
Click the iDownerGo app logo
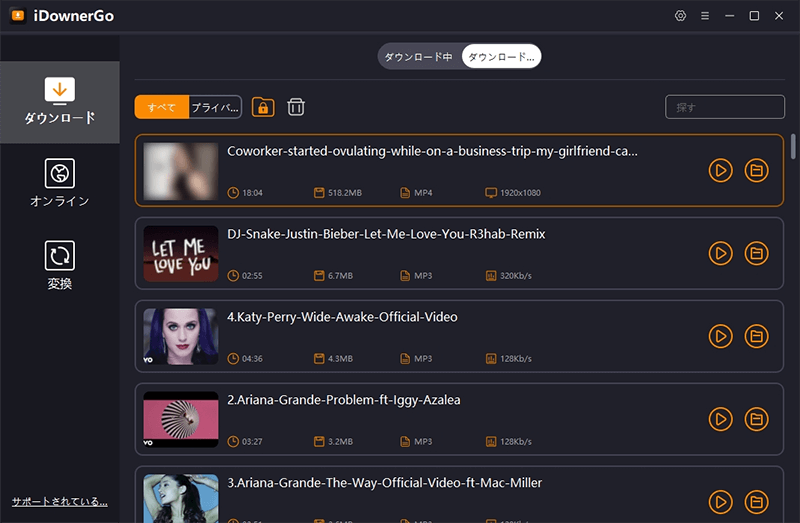[x=18, y=16]
